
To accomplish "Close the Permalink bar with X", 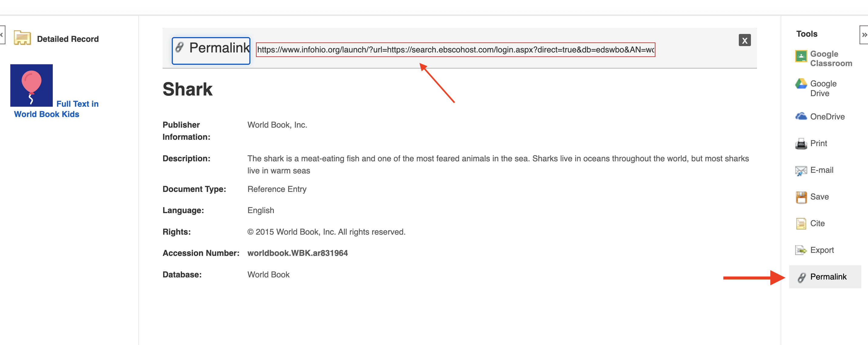I will pyautogui.click(x=744, y=40).
